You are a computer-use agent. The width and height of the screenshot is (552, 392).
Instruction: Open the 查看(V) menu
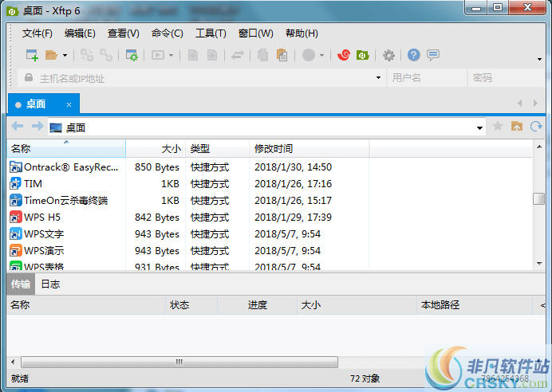tap(123, 33)
